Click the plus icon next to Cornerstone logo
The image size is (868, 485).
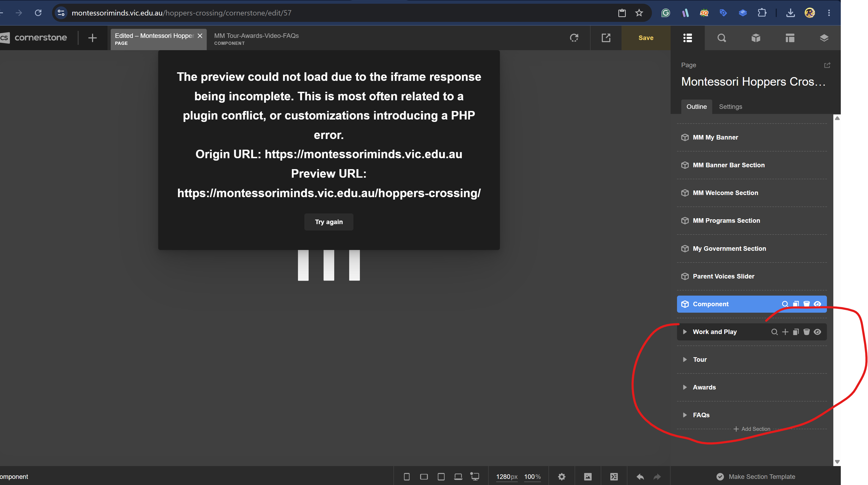pyautogui.click(x=92, y=38)
